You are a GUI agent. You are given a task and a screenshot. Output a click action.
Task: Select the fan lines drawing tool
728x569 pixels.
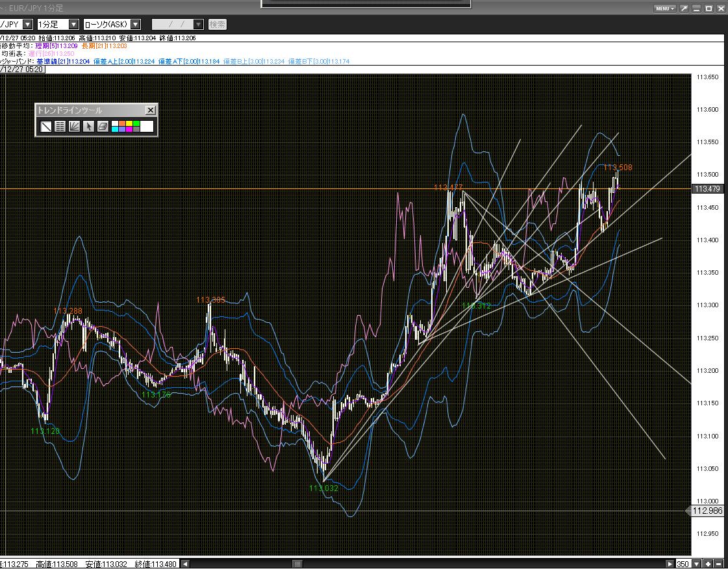(75, 127)
